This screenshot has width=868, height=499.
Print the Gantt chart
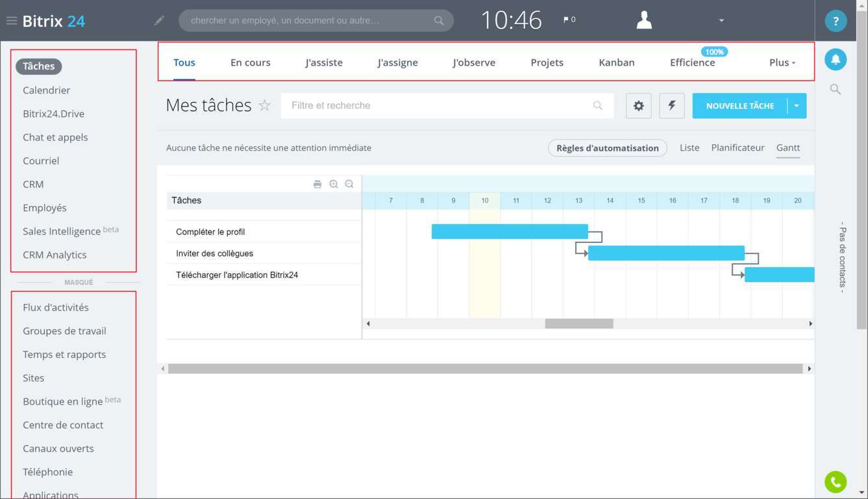coord(317,185)
